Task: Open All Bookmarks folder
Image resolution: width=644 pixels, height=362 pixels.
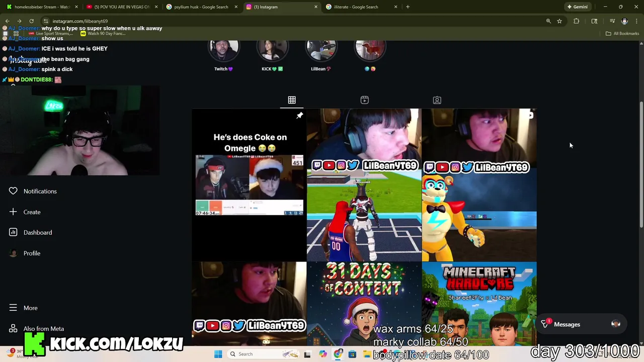Action: 622,34
